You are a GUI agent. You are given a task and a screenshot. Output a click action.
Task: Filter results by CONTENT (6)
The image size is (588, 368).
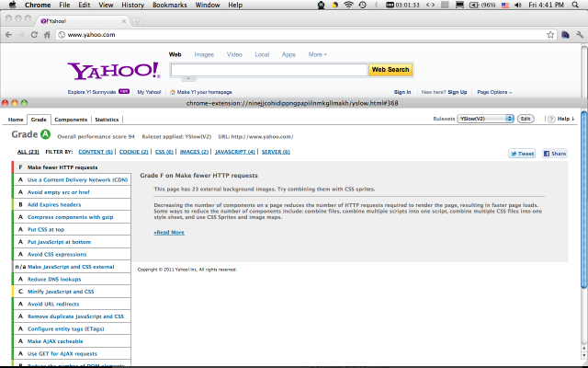[96, 152]
